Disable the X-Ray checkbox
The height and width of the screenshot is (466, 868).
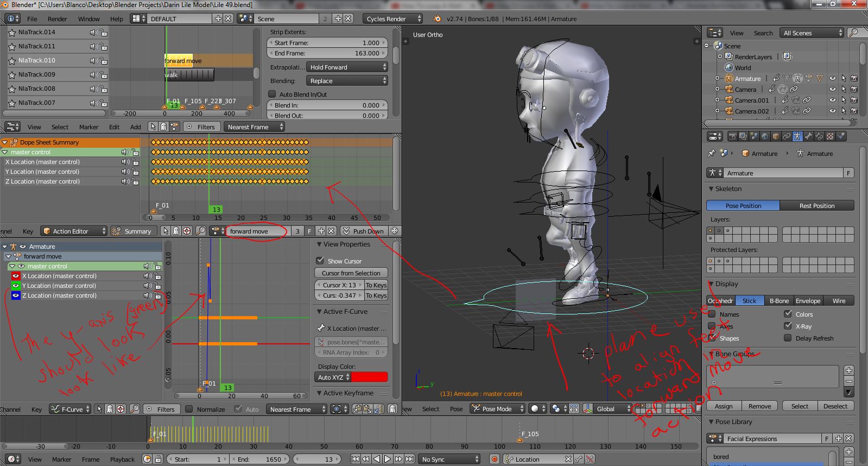[x=788, y=326]
